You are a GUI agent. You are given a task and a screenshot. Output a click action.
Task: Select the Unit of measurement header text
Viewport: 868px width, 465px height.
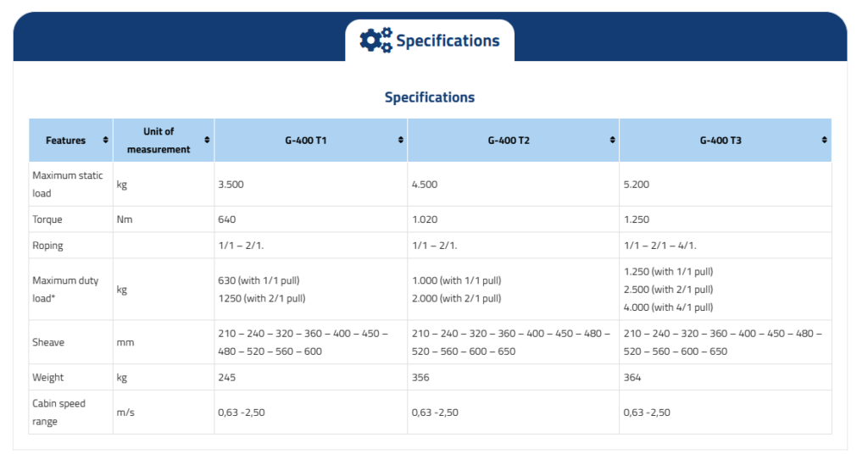coord(159,141)
